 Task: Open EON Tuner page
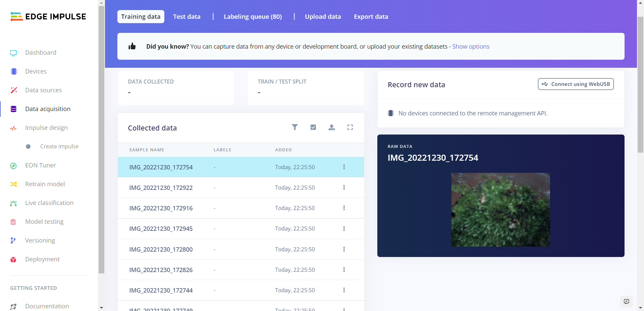(x=41, y=165)
